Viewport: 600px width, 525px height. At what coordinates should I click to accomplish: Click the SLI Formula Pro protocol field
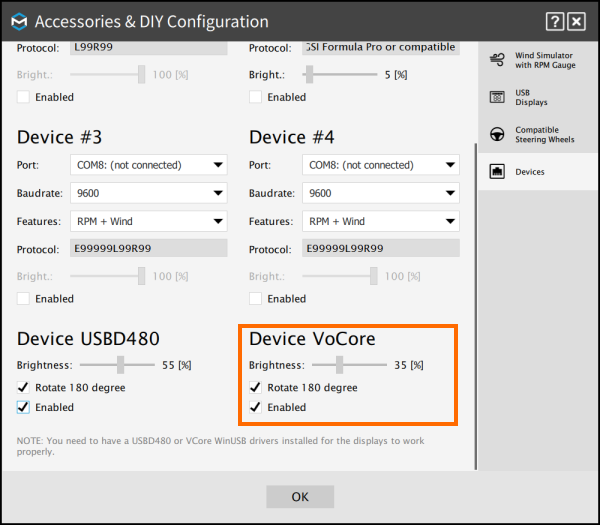pyautogui.click(x=381, y=48)
